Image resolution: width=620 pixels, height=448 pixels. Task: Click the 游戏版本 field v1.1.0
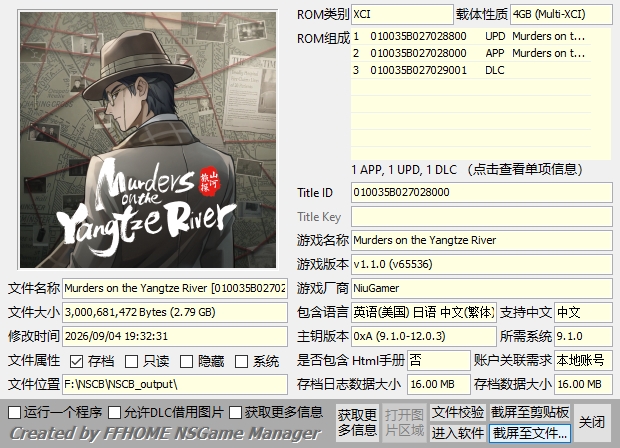[x=482, y=264]
